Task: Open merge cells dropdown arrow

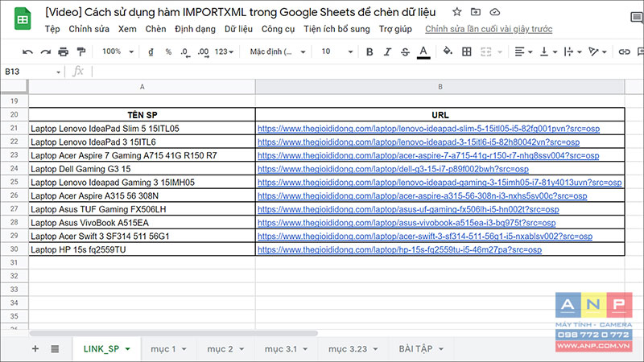Action: pos(500,51)
